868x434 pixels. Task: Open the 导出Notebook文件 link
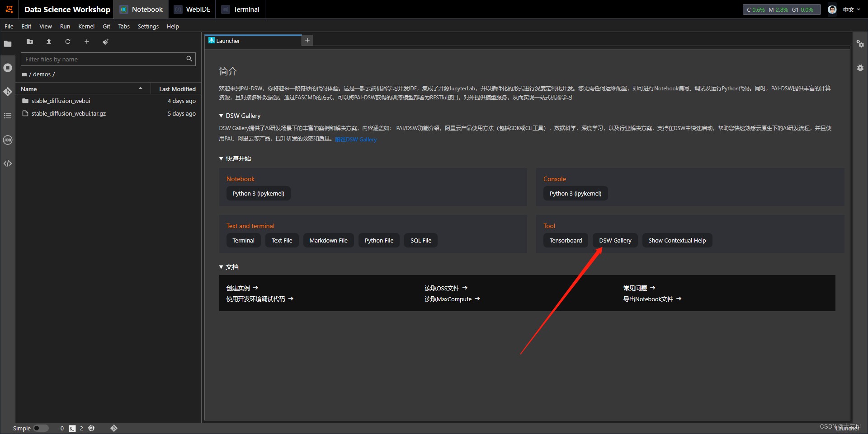(x=652, y=299)
